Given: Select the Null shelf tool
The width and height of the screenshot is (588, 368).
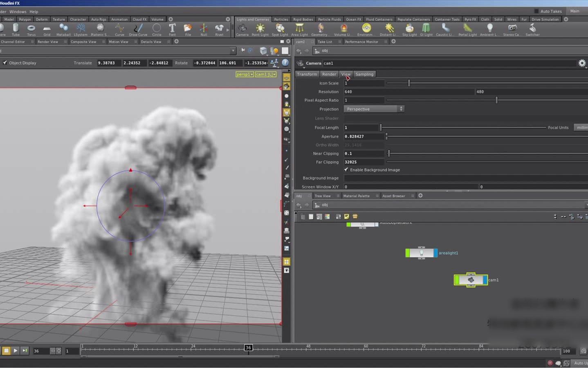Looking at the screenshot, I should pyautogui.click(x=204, y=29).
